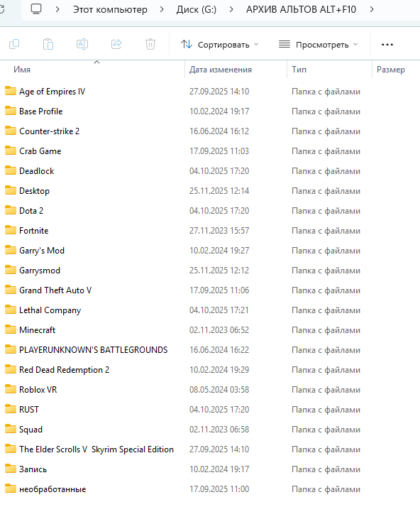Screen dimensions: 420x507
Task: Sort by the Размер column header
Action: (391, 70)
